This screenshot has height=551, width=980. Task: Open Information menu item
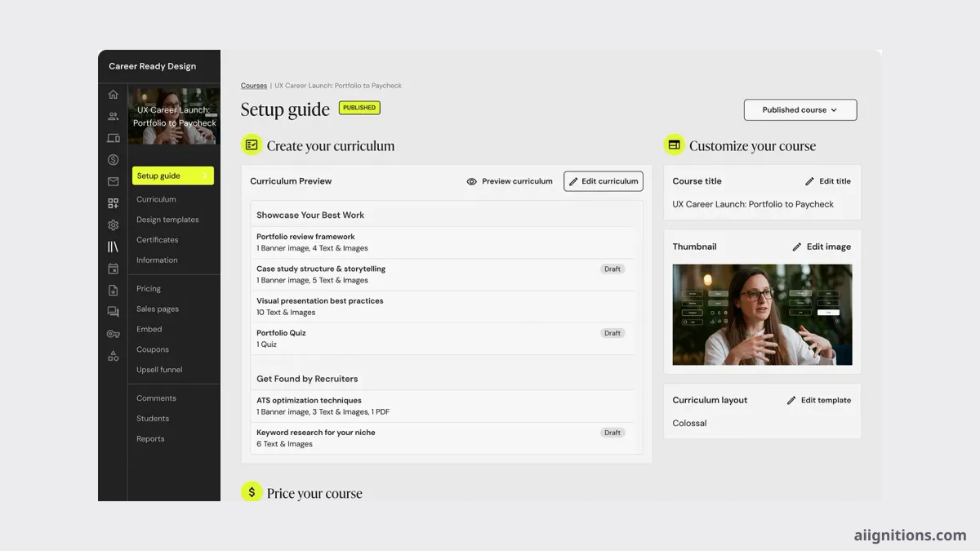pos(157,260)
